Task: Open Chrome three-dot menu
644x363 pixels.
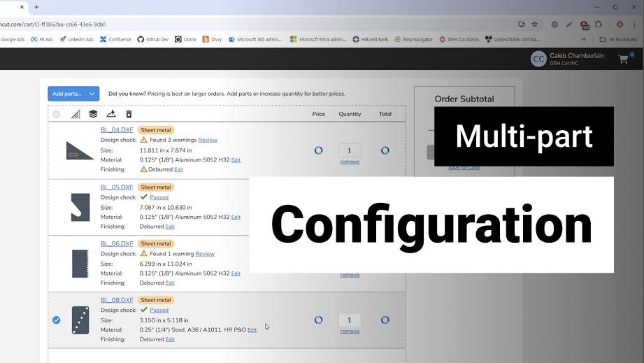Action: coord(634,24)
